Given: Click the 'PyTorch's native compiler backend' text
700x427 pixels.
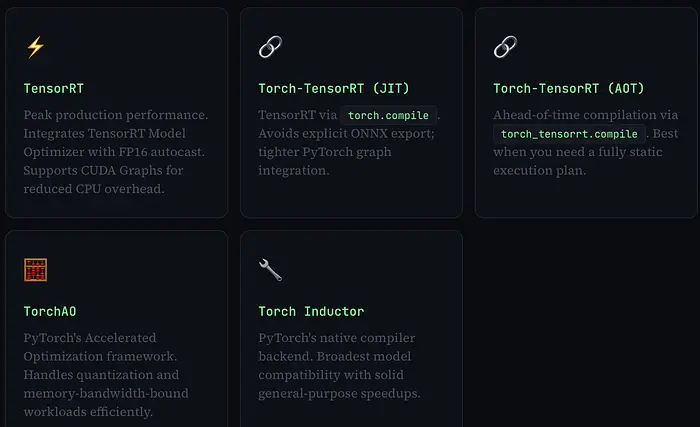Looking at the screenshot, I should pos(337,338).
